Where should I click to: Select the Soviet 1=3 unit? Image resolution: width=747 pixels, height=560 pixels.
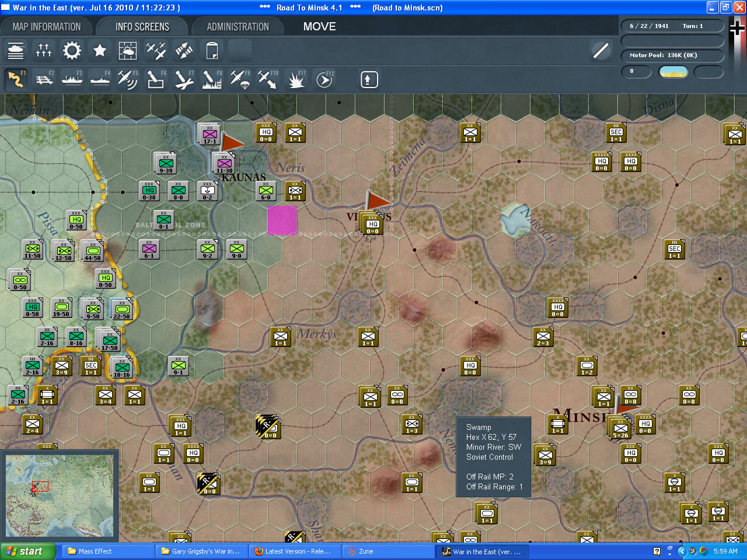(x=412, y=425)
